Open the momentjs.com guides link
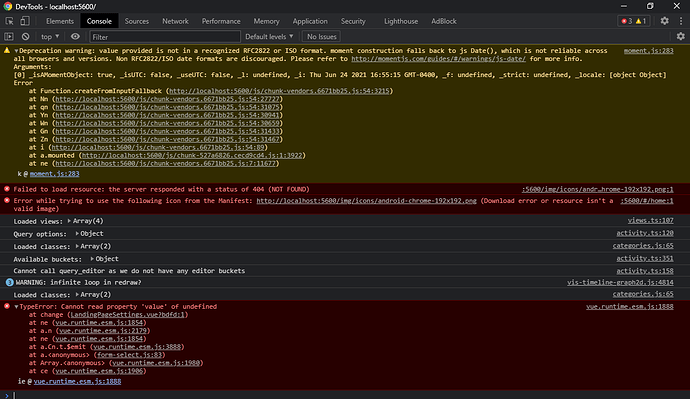 pos(438,59)
